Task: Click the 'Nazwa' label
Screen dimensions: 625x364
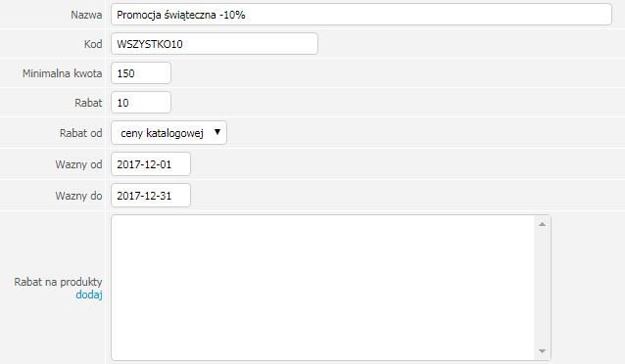Action: click(86, 15)
